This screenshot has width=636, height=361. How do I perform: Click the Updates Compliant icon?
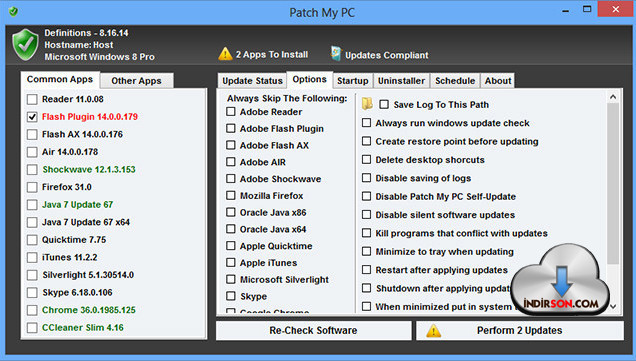pos(336,54)
